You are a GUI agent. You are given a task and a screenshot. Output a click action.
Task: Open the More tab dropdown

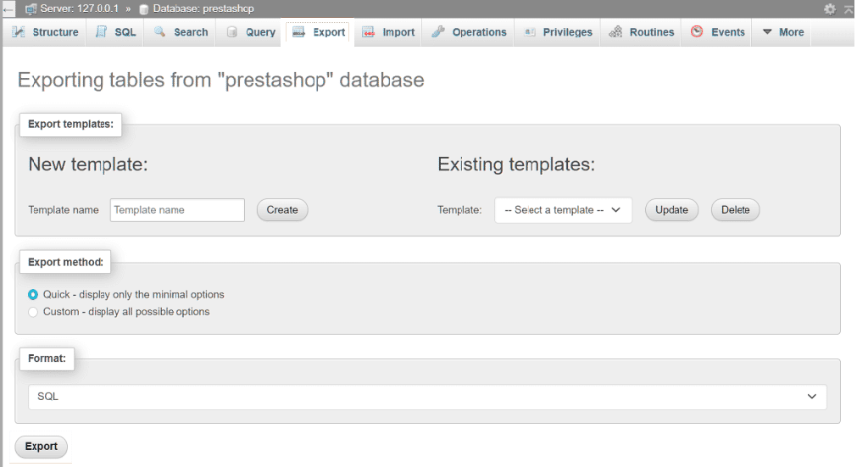click(782, 32)
